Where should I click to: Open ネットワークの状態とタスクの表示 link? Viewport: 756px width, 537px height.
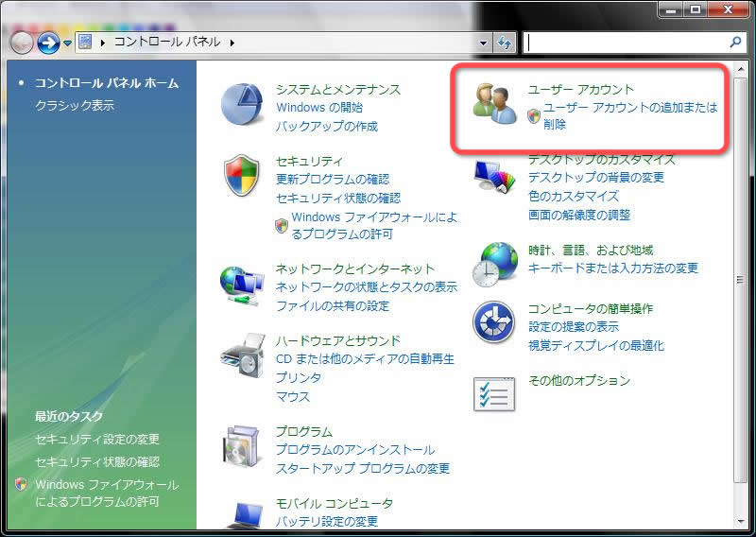pyautogui.click(x=367, y=287)
